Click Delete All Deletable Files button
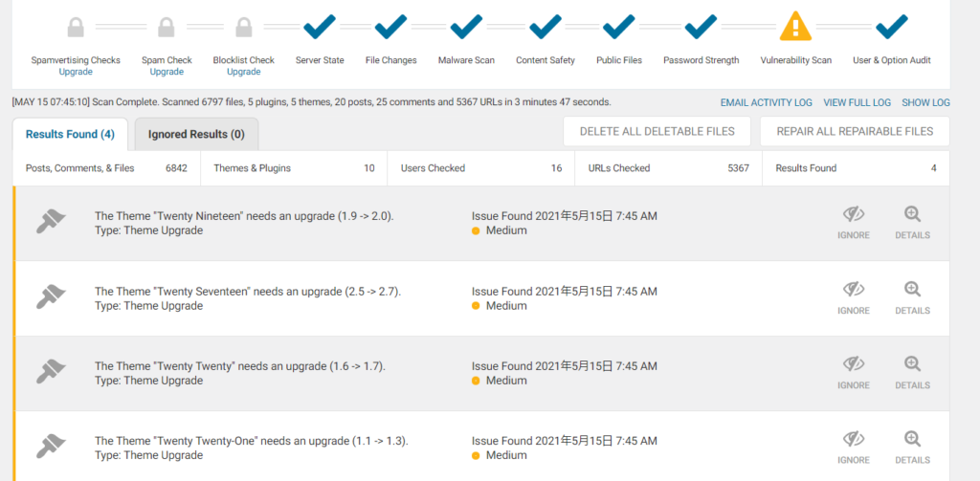This screenshot has height=481, width=980. point(657,131)
